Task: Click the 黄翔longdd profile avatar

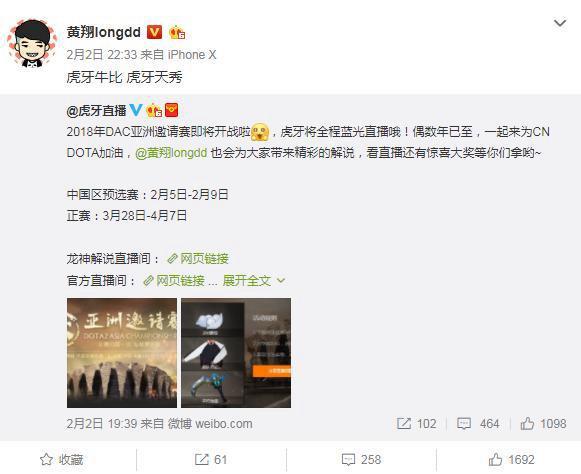Action: pos(32,43)
